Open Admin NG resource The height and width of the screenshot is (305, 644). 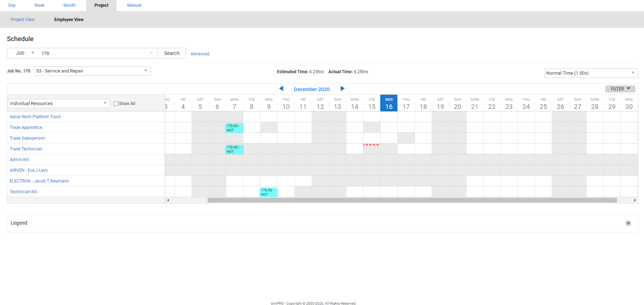pyautogui.click(x=19, y=160)
